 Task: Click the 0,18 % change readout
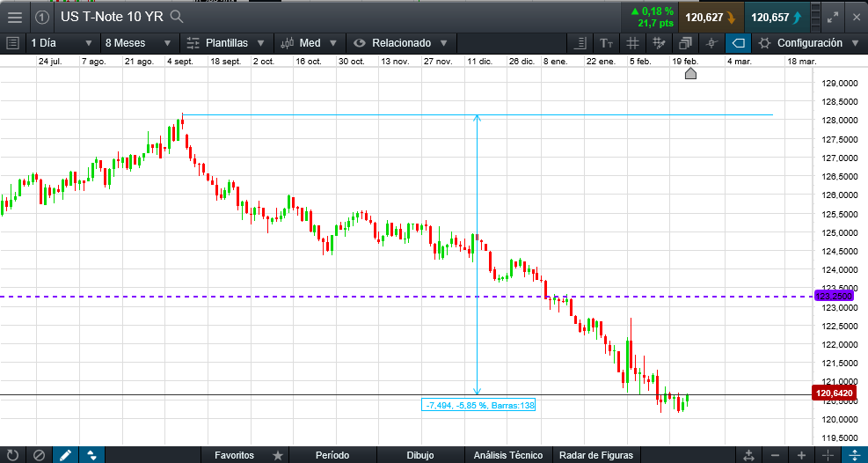(x=653, y=11)
